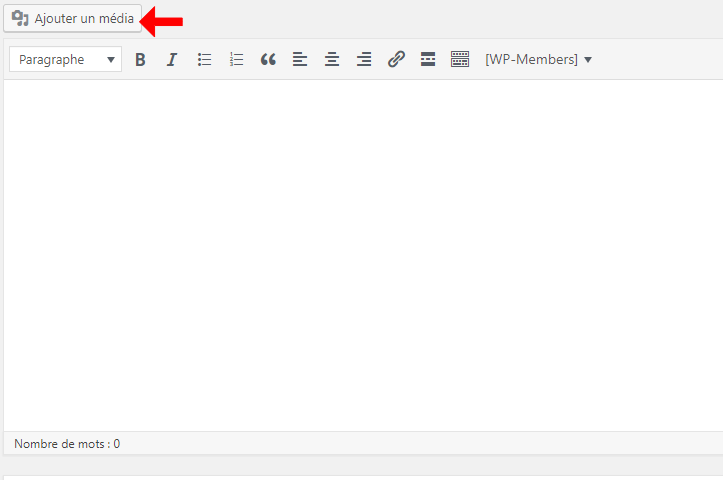Viewport: 723px width, 480px height.
Task: Insert or edit a link
Action: 396,60
